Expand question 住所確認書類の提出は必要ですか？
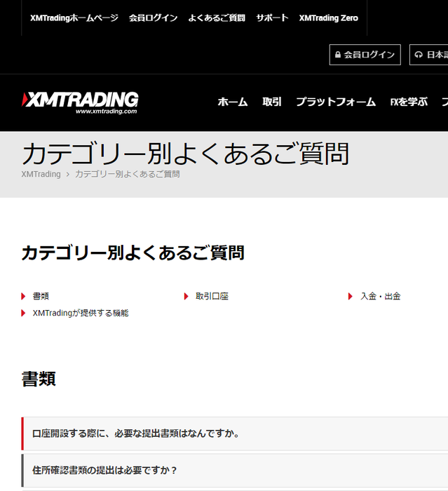 (235, 471)
